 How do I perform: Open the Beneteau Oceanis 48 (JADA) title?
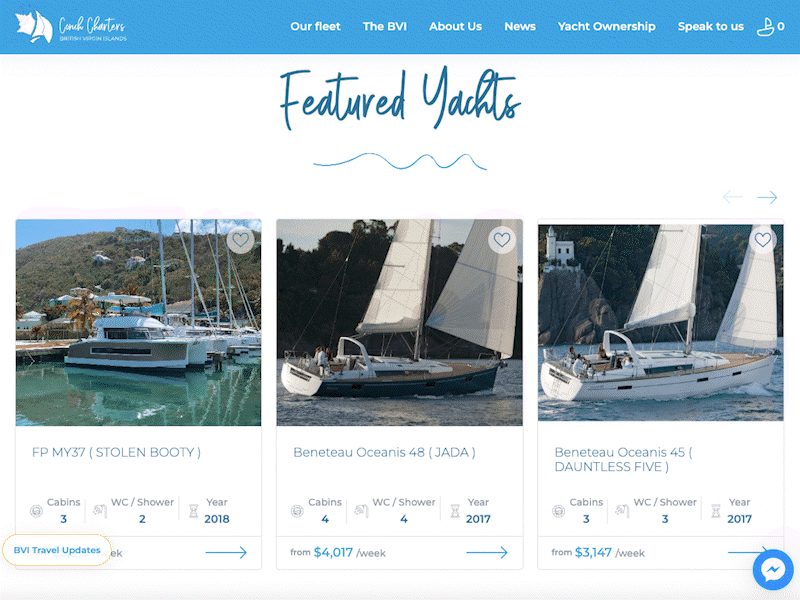click(x=384, y=453)
